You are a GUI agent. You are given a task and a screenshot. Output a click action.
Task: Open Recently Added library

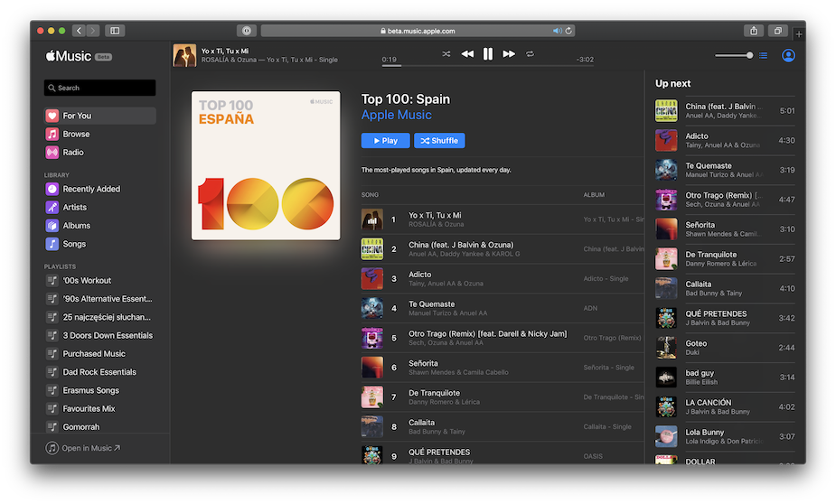pyautogui.click(x=99, y=189)
